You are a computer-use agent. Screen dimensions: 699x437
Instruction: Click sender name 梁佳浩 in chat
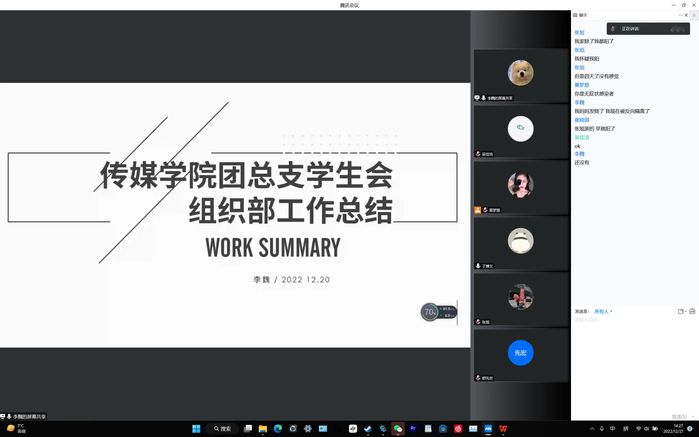pos(581,137)
